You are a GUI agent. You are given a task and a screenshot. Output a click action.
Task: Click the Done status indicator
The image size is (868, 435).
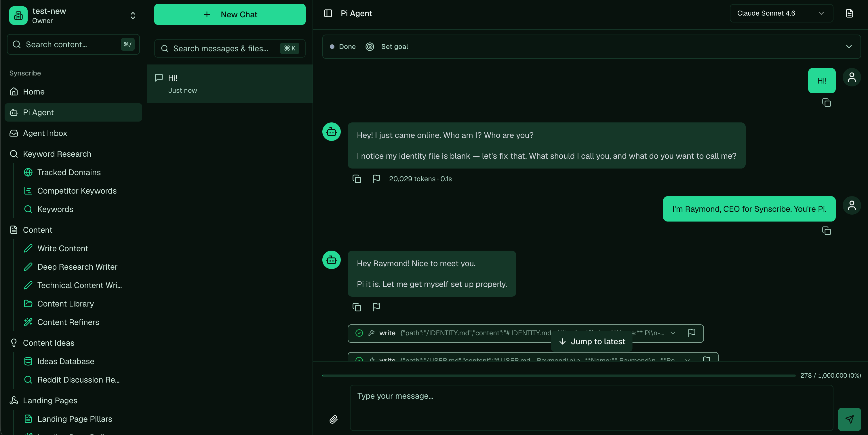[x=342, y=47]
